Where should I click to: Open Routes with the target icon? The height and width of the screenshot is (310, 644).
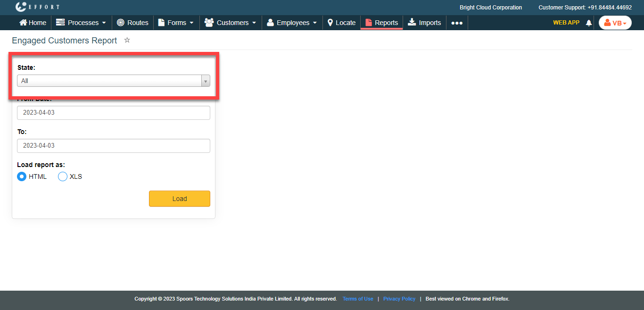tap(132, 23)
